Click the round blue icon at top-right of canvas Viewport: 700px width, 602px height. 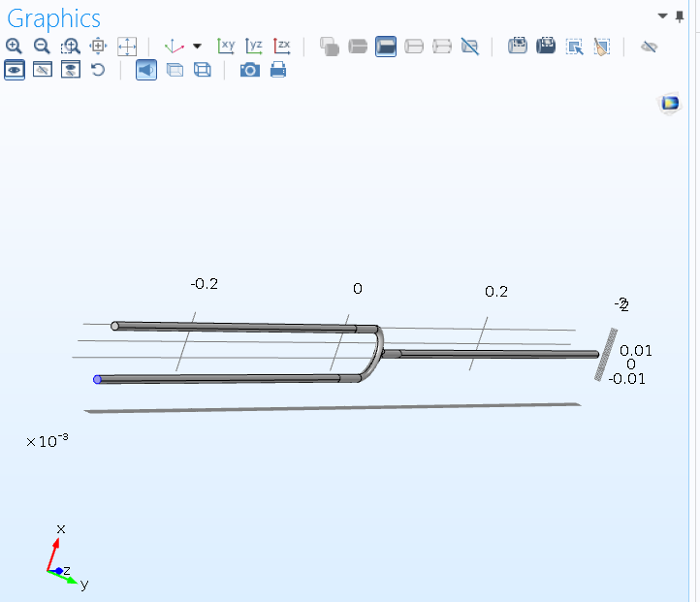[669, 103]
